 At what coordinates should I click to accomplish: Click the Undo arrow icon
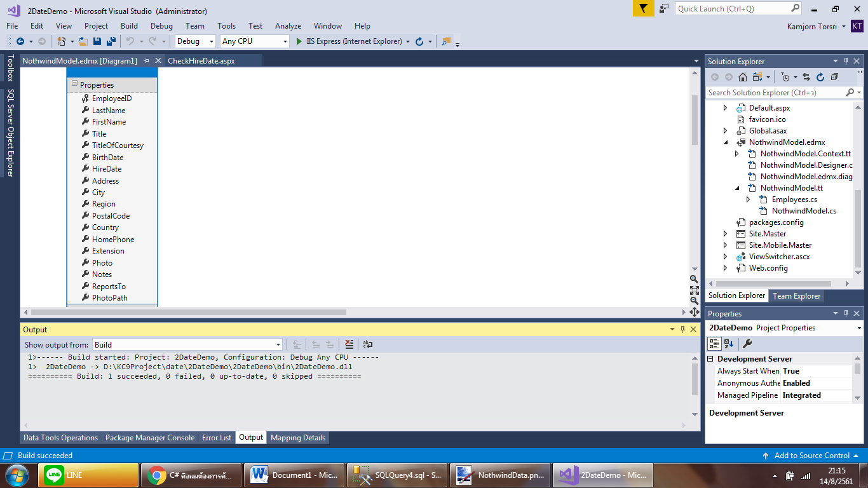tap(130, 41)
